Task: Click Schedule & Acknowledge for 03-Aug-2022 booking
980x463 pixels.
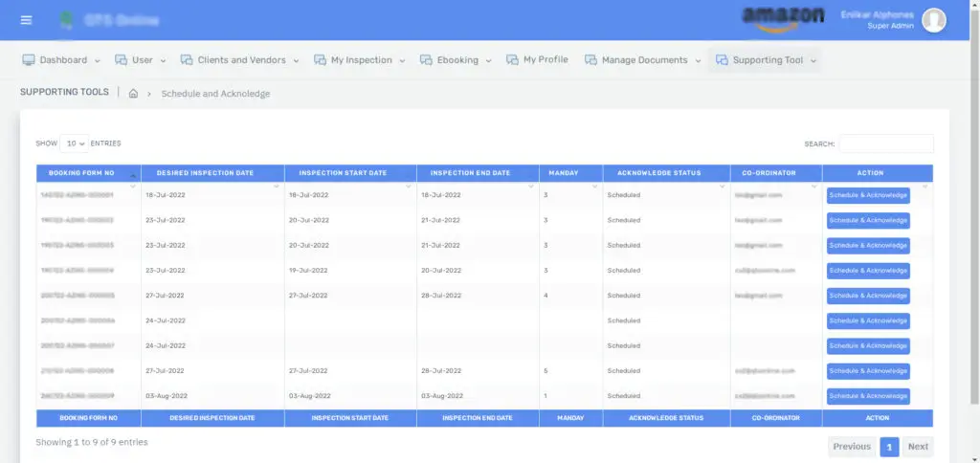Action: click(x=868, y=396)
